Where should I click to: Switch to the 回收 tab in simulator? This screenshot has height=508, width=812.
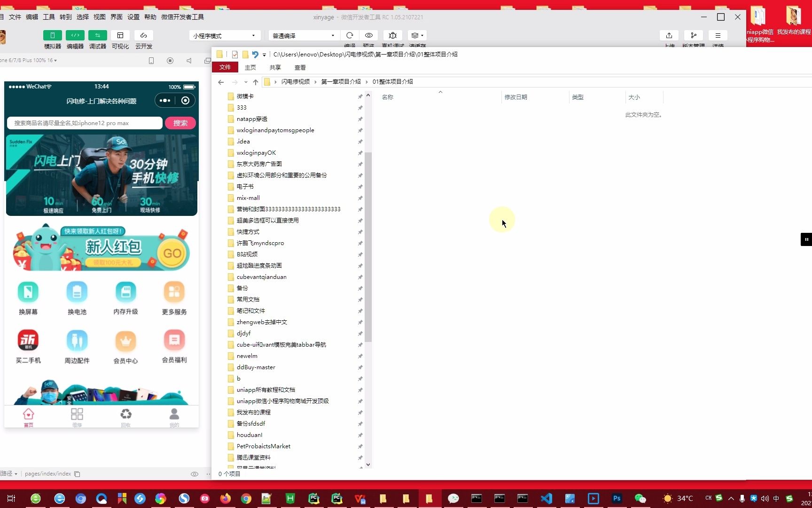pos(125,417)
